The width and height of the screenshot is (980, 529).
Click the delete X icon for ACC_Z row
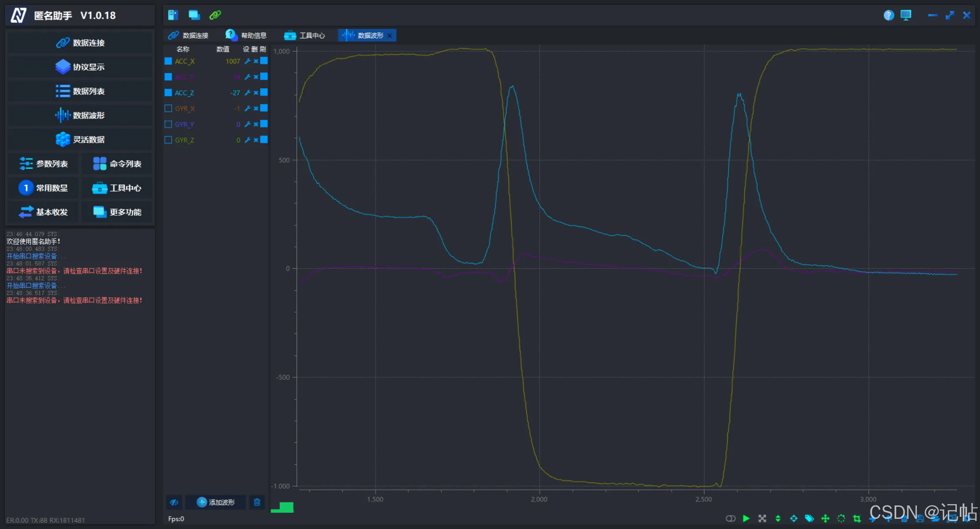256,93
